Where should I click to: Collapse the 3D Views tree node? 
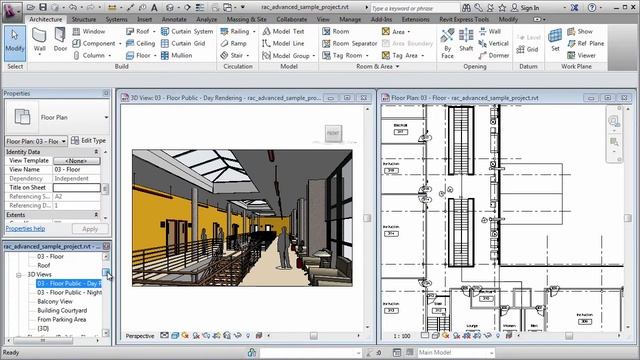(19, 275)
